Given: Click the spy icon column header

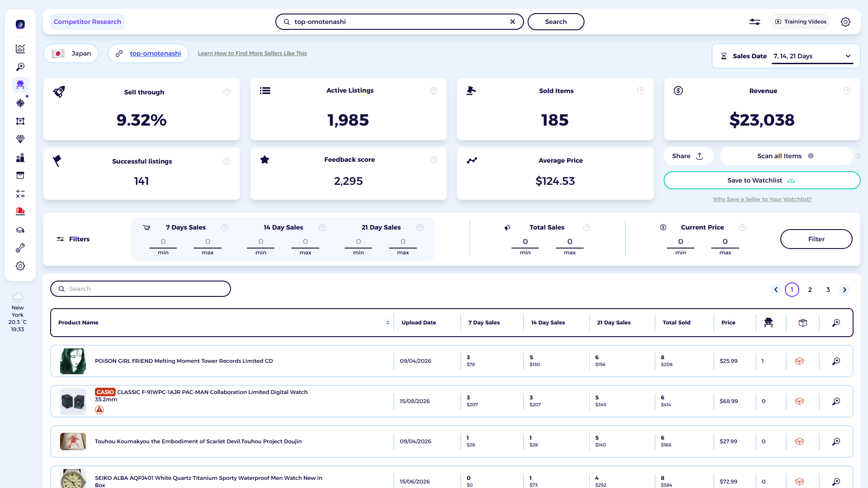Looking at the screenshot, I should [769, 323].
